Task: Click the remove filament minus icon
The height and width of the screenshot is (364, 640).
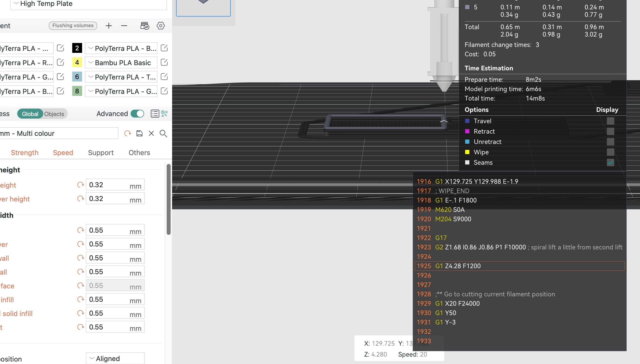Action: point(124,25)
